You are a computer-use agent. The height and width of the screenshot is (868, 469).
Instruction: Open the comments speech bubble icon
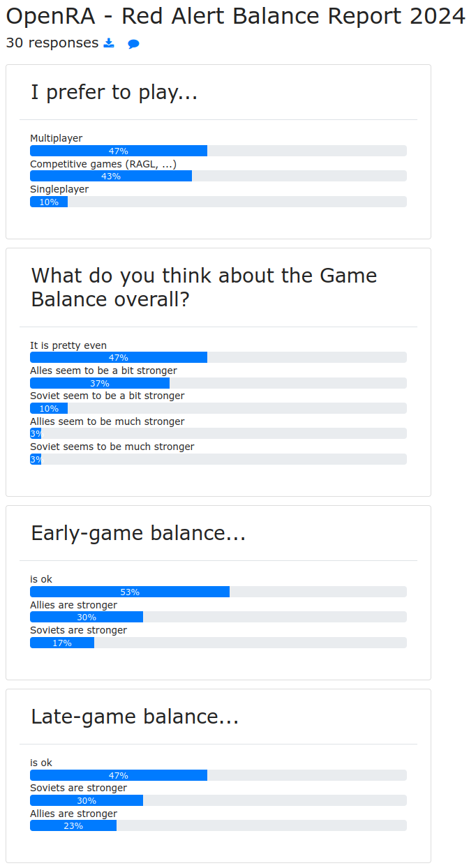133,44
